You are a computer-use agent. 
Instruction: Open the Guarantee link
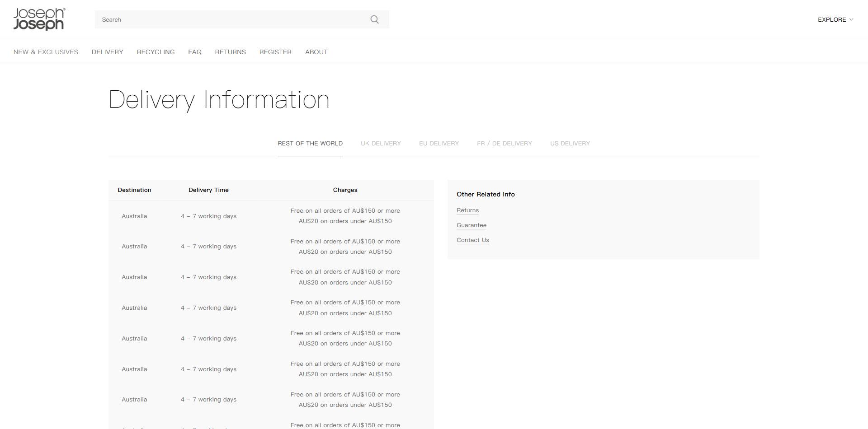click(472, 225)
